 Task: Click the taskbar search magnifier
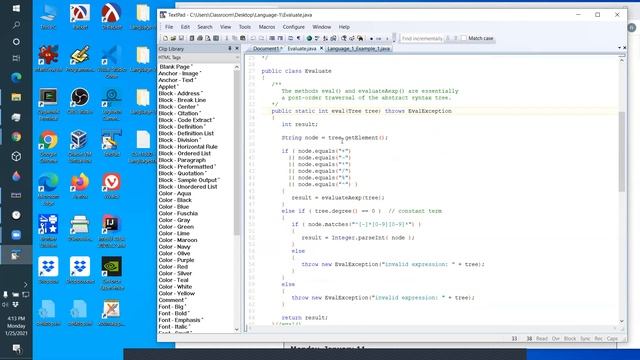16,25
